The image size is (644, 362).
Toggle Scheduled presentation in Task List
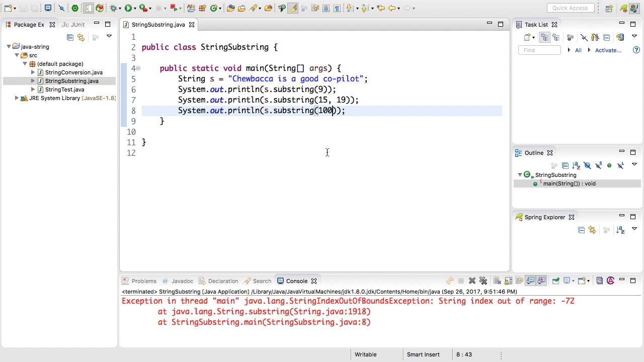[x=556, y=37]
